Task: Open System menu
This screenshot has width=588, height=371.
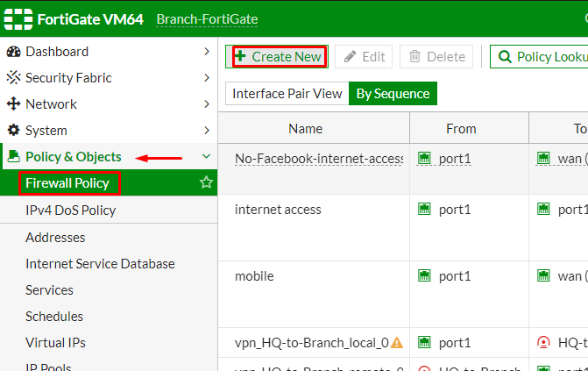Action: (x=109, y=131)
